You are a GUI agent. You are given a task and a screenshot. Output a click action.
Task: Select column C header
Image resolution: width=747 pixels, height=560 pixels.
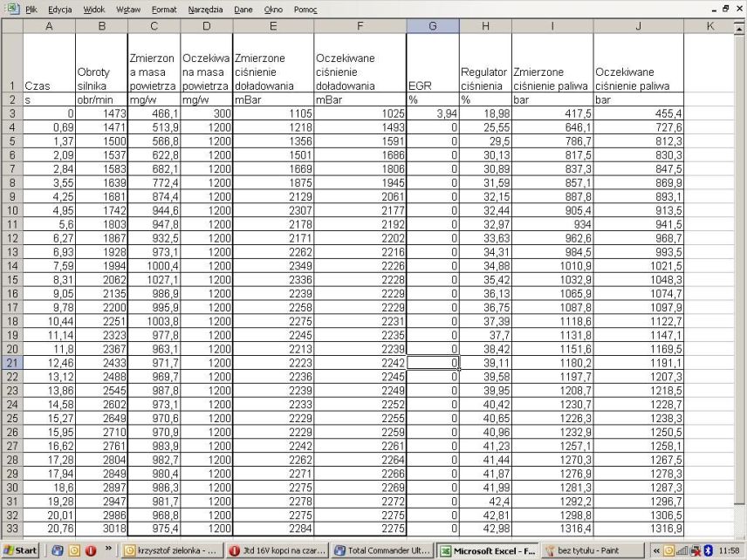coord(154,26)
